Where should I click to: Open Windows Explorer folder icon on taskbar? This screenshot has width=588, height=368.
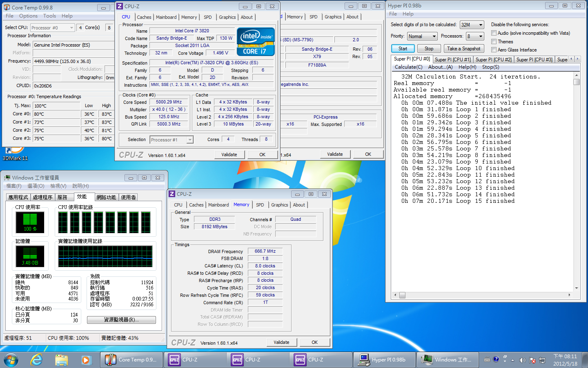(61, 360)
